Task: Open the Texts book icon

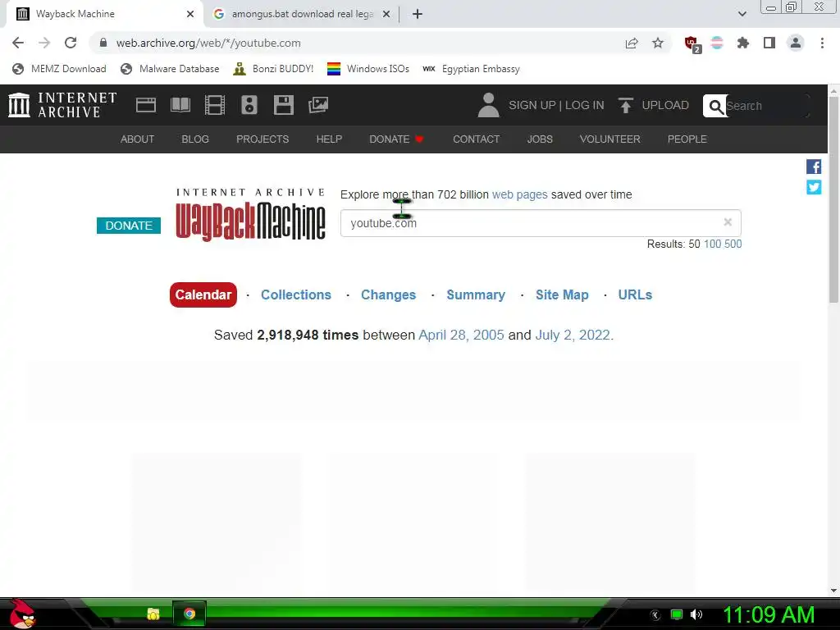Action: coord(180,105)
